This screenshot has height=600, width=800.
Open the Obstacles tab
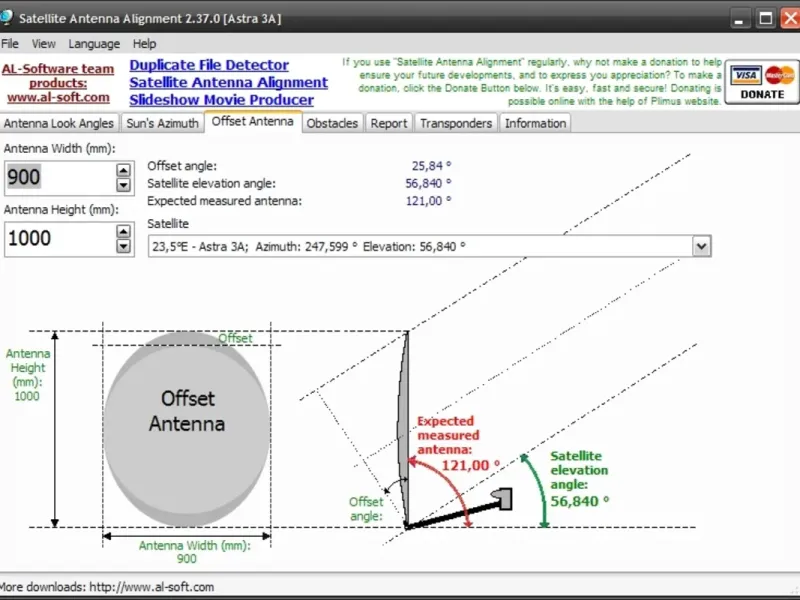coord(332,123)
